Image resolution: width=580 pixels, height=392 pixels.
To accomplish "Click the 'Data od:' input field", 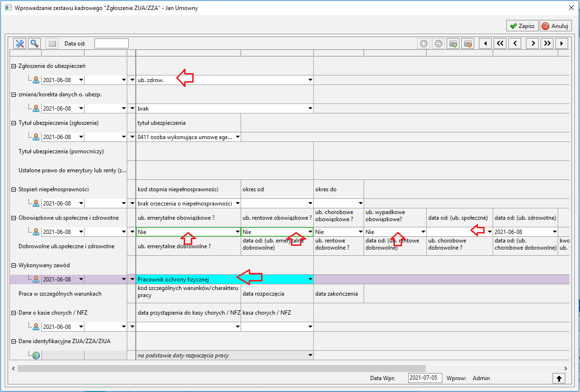I will tap(112, 44).
